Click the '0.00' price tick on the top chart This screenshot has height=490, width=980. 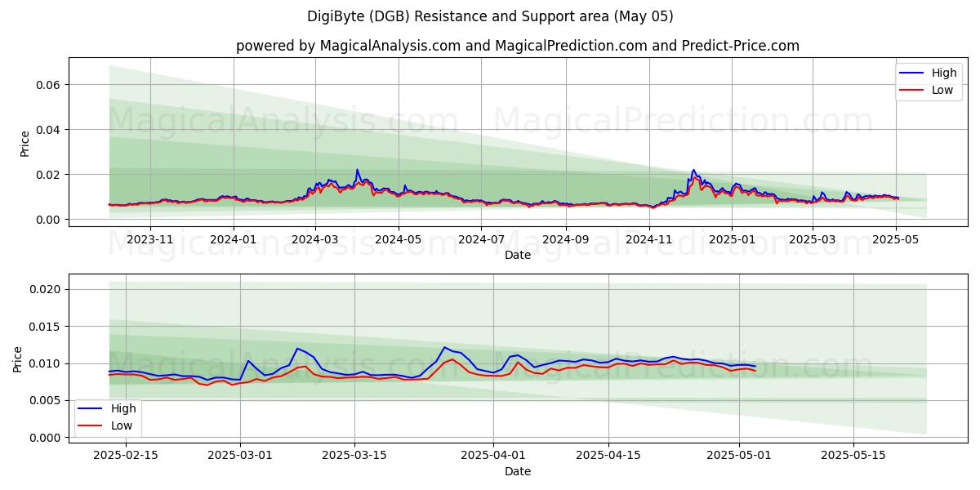pos(50,220)
